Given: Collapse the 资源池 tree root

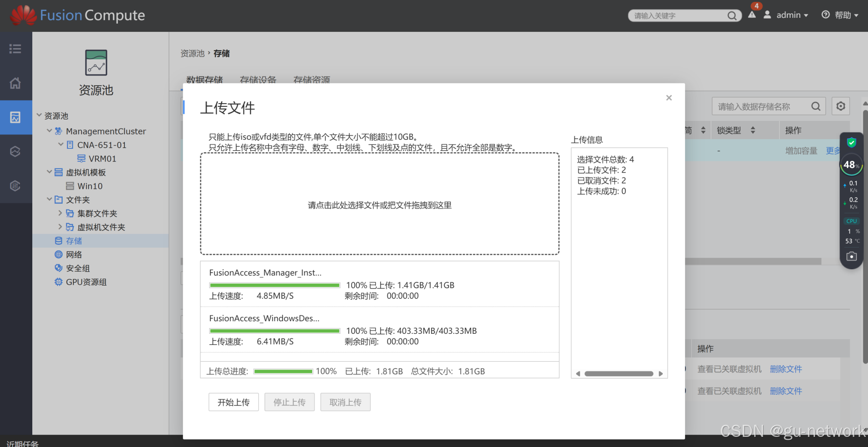Looking at the screenshot, I should [x=39, y=115].
